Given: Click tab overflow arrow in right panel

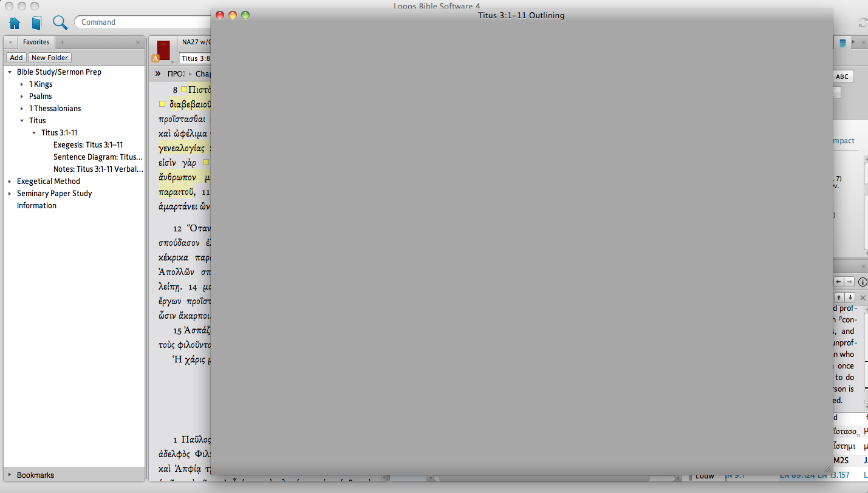Looking at the screenshot, I should coord(854,42).
